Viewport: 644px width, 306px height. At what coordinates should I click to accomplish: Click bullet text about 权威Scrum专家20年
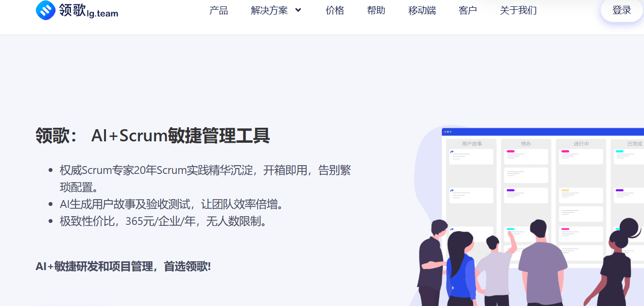click(x=205, y=179)
